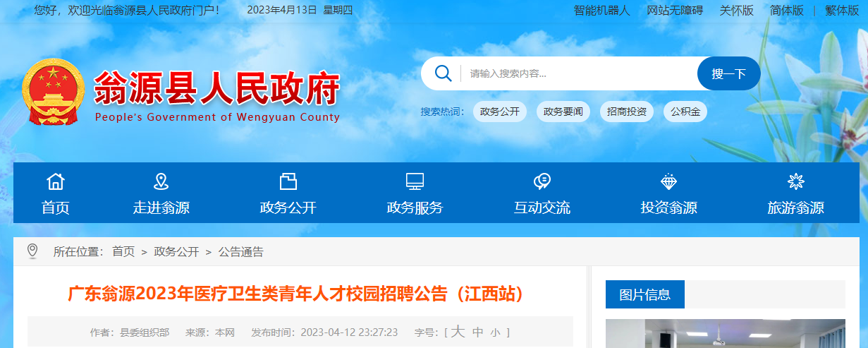This screenshot has width=868, height=348.
Task: Select the 招商投资 hot search tag
Action: click(x=627, y=112)
